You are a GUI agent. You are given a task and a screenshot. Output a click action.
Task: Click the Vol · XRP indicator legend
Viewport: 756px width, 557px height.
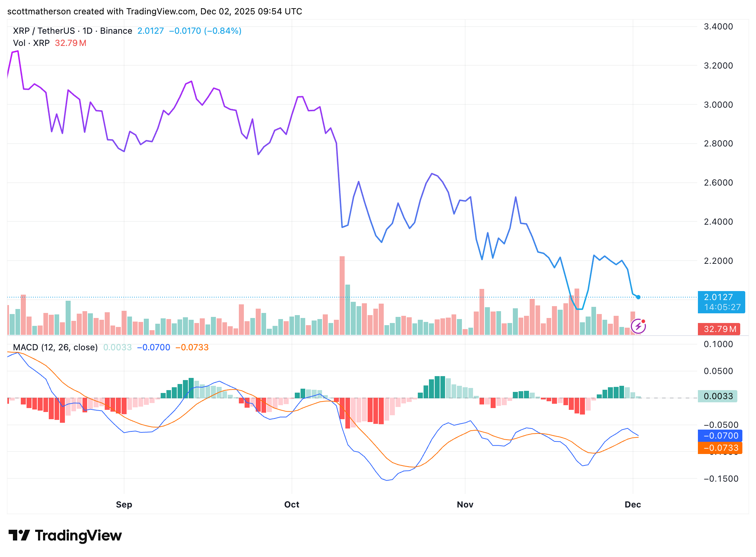tap(31, 43)
